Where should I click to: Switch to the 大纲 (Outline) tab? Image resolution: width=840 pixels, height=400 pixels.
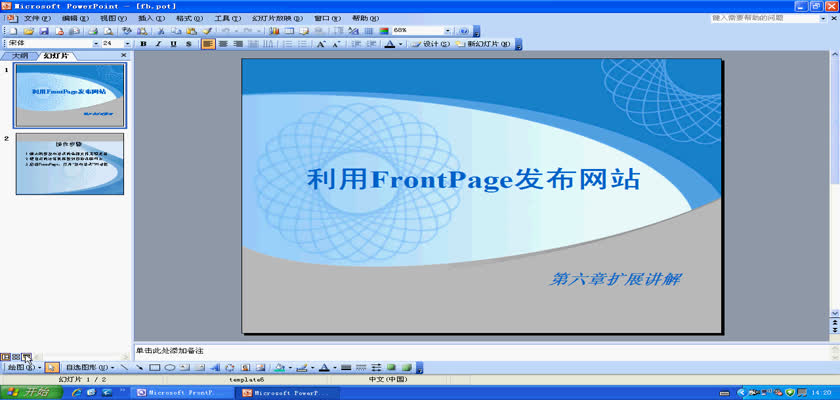click(20, 55)
